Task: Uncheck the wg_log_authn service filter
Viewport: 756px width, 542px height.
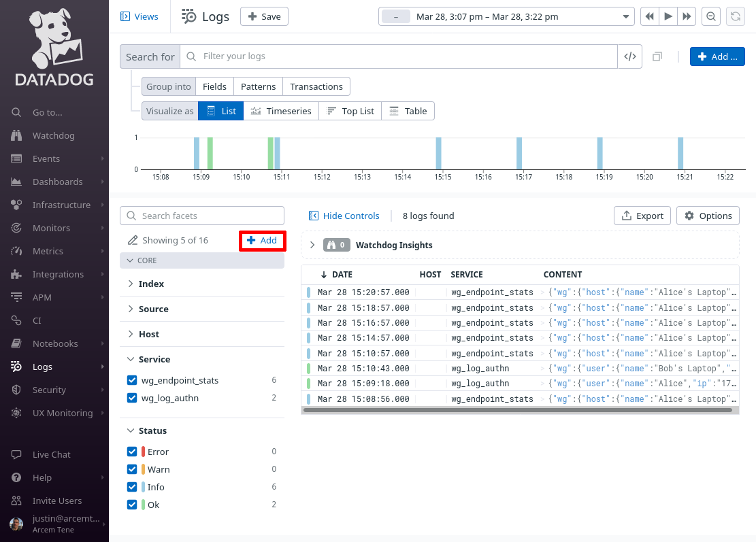Action: pyautogui.click(x=132, y=398)
